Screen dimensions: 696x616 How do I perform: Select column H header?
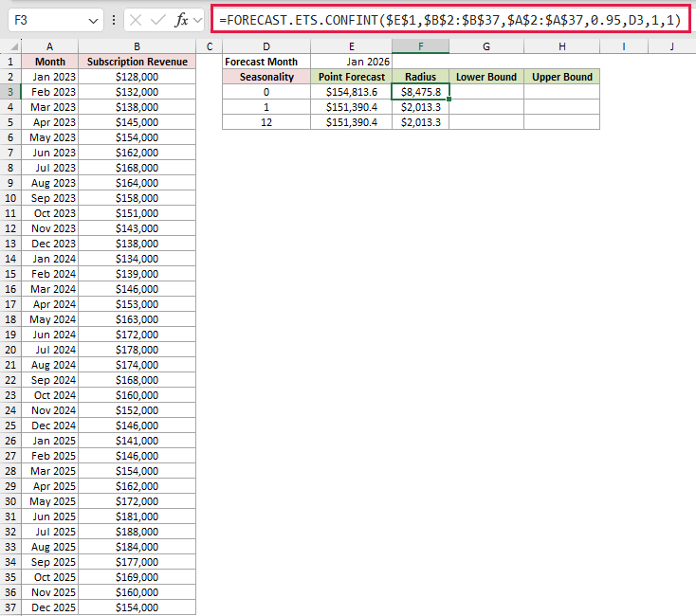pos(562,46)
